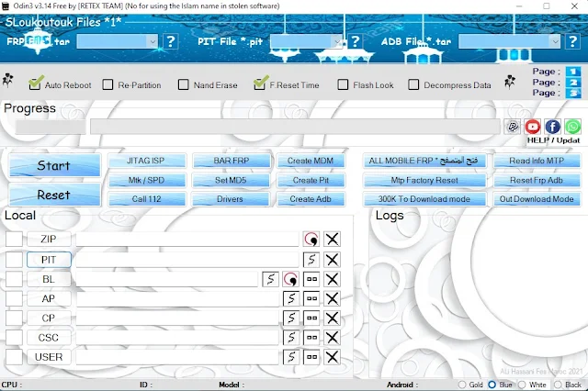The height and width of the screenshot is (391, 588).
Task: Click the BAR FRP button
Action: (x=231, y=161)
